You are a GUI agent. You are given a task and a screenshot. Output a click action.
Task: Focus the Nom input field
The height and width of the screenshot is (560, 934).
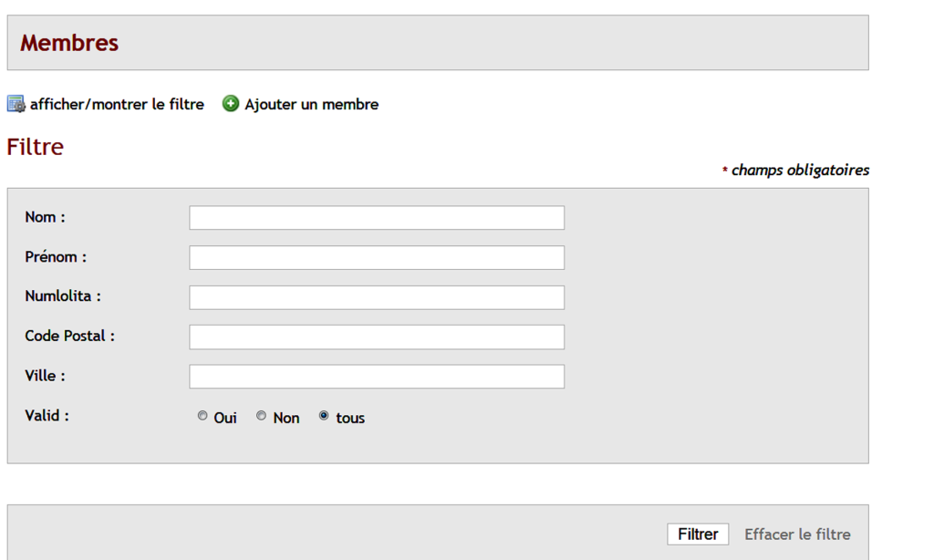[377, 218]
